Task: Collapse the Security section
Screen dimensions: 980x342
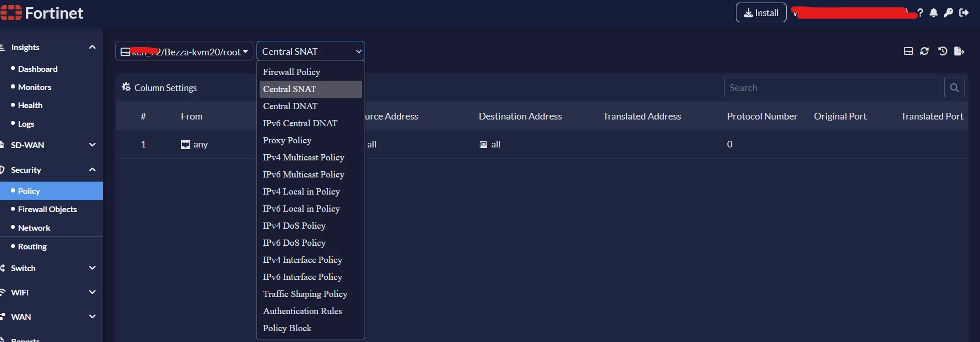Action: coord(92,170)
